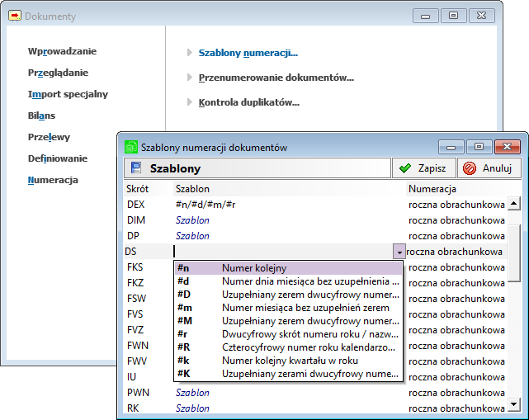
Task: Choose #M Uzupełniany zerem option
Action: coord(289,321)
